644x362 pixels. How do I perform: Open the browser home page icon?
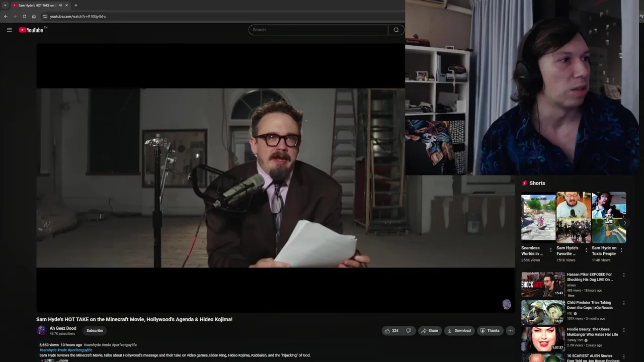point(34,16)
